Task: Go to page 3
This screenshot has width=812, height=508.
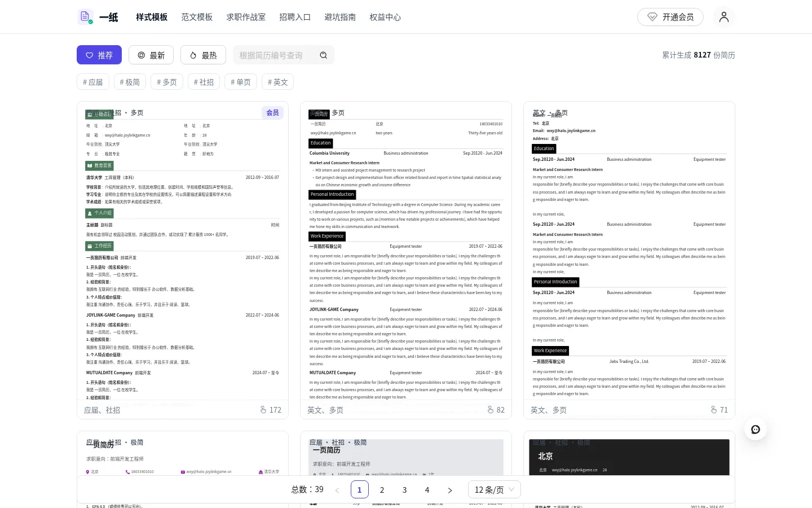Action: [x=405, y=490]
